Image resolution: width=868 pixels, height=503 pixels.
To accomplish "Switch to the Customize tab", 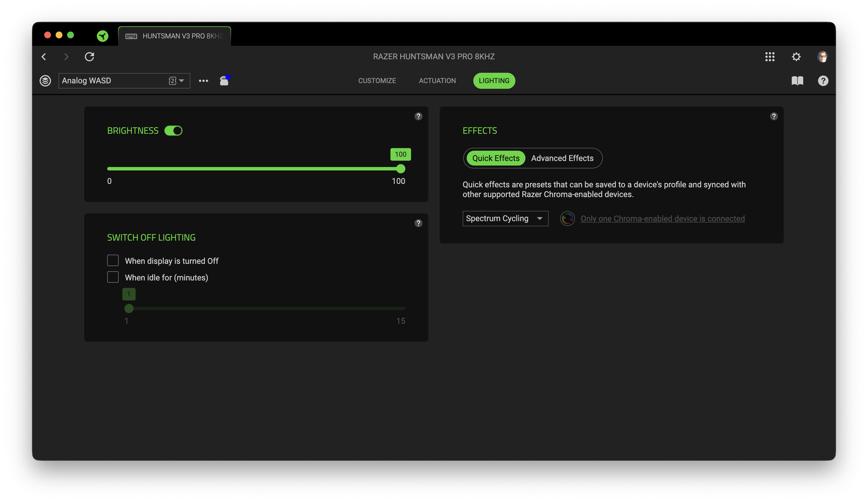I will coord(377,81).
